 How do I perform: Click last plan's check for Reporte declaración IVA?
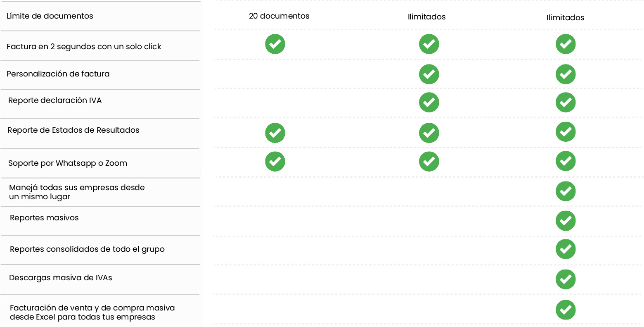coord(566,103)
